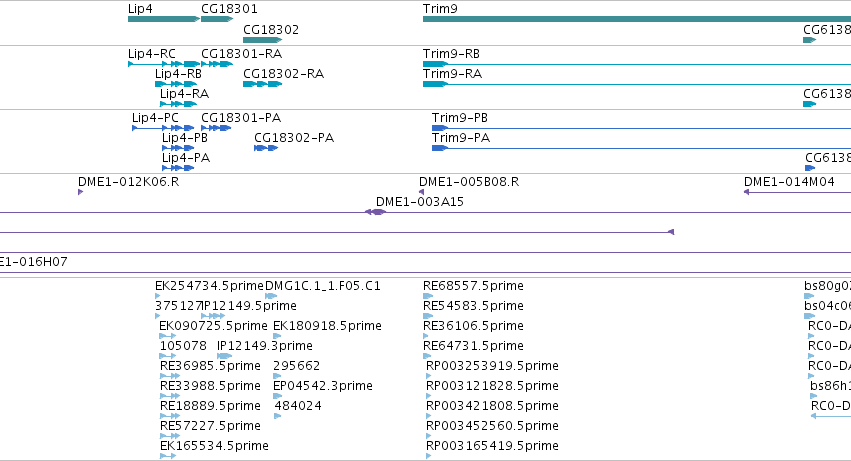The width and height of the screenshot is (851, 461).
Task: Select the RP003165419.5prime EST
Action: 429,456
